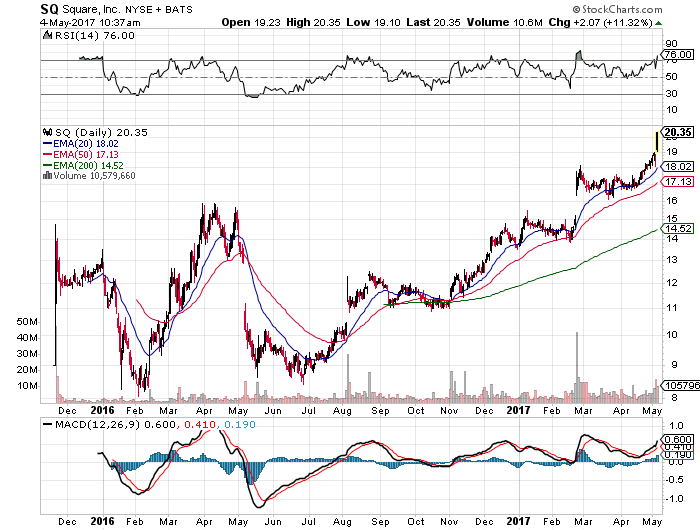This screenshot has height=530, width=700.
Task: Click the 20.35 price tag on axis
Action: click(678, 132)
